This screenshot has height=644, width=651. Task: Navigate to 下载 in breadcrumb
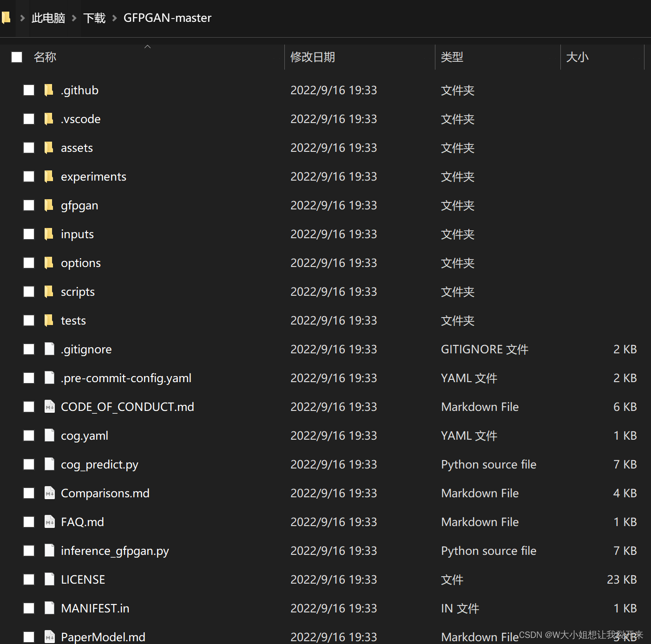click(94, 18)
